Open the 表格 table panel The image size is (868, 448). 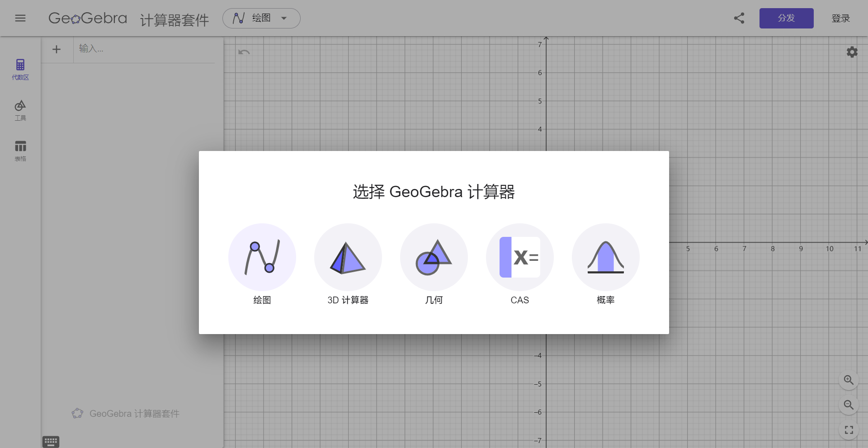pos(20,151)
